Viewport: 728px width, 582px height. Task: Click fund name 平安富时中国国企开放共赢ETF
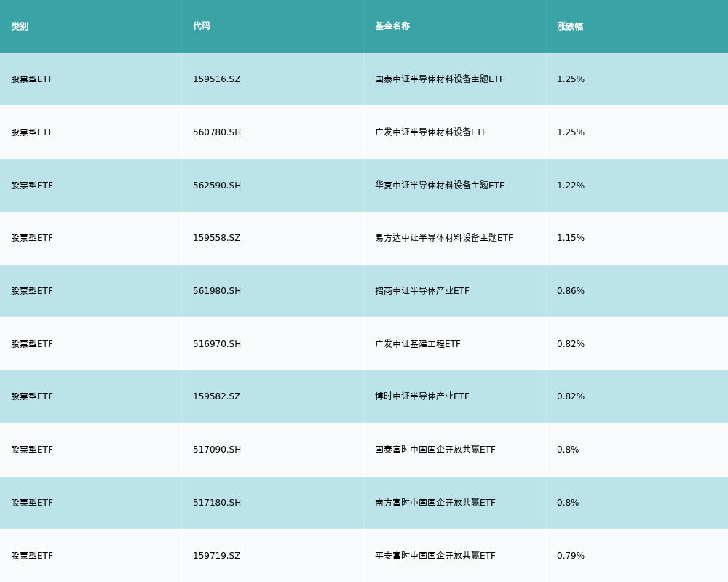point(435,556)
